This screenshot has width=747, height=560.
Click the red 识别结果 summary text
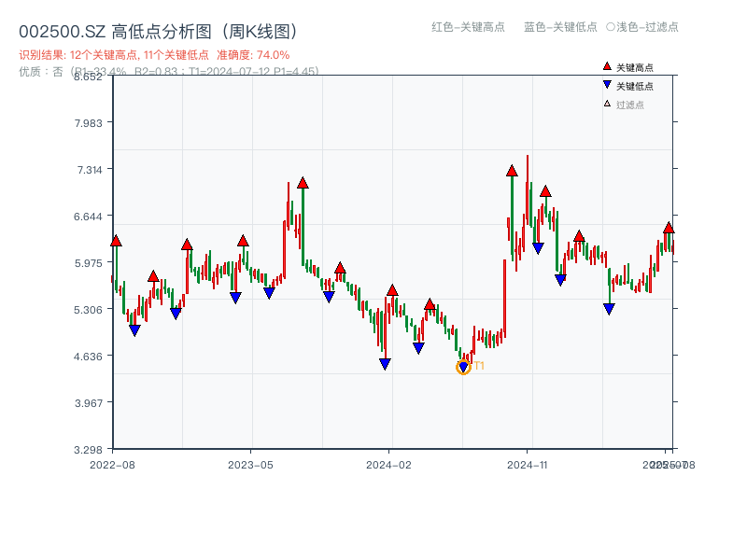154,55
